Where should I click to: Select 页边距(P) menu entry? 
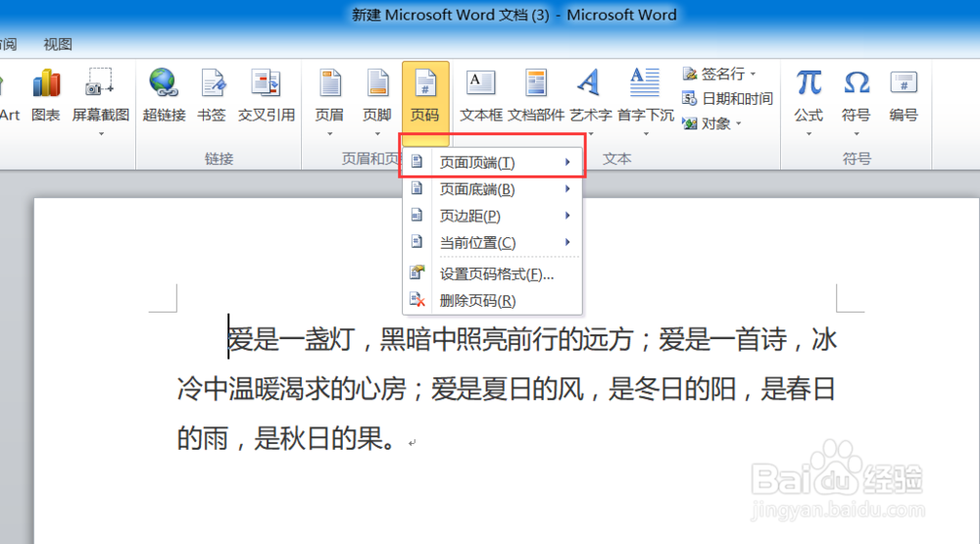click(493, 216)
